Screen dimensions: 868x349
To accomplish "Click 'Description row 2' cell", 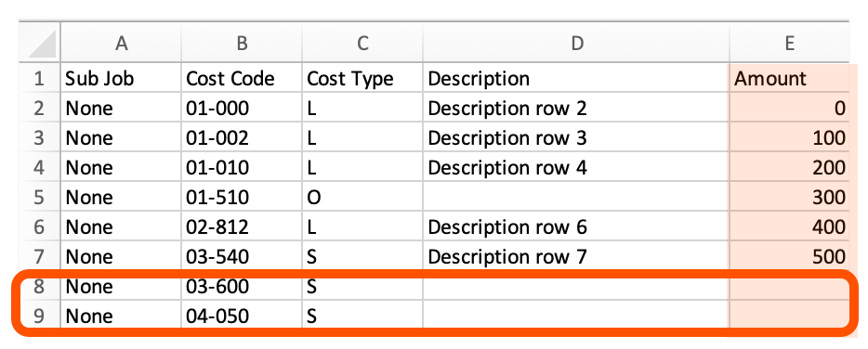I will pos(576,108).
